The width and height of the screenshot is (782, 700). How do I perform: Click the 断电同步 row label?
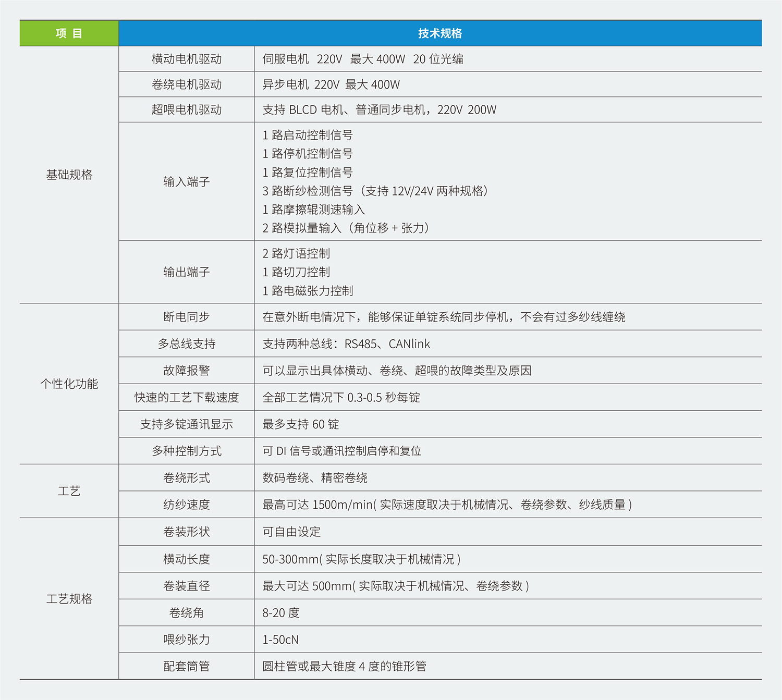pyautogui.click(x=186, y=317)
